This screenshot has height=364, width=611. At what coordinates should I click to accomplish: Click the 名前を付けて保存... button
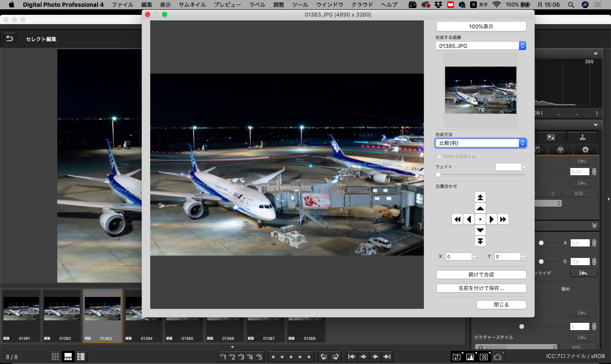[481, 288]
